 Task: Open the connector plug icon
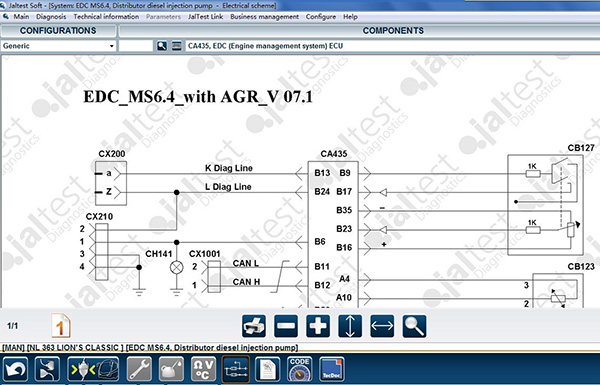tap(47, 369)
